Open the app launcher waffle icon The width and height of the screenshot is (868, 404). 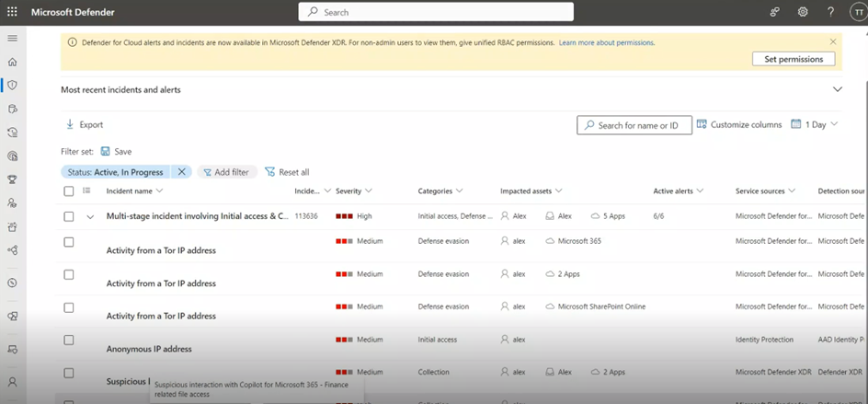[x=12, y=12]
